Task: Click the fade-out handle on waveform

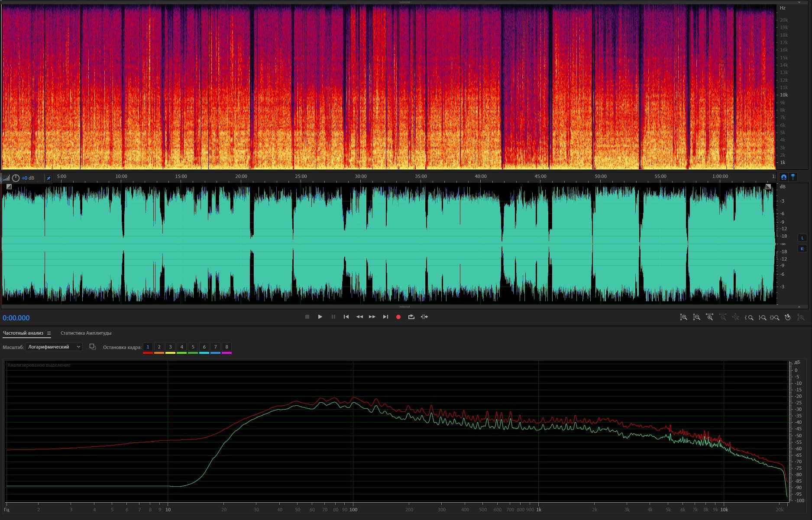Action: [x=768, y=187]
